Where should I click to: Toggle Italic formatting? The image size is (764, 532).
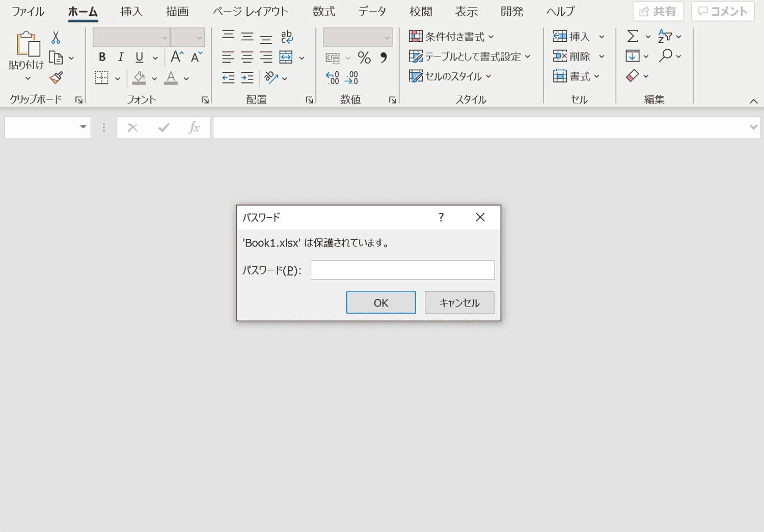click(121, 57)
